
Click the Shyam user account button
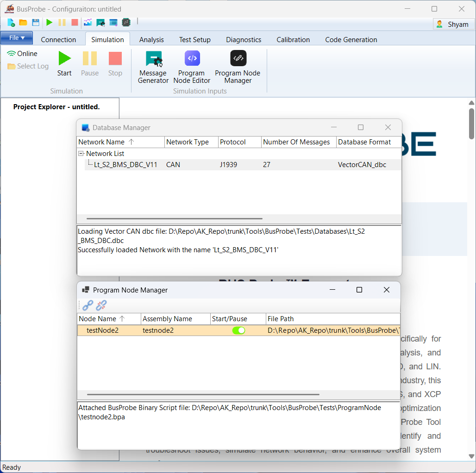[452, 24]
